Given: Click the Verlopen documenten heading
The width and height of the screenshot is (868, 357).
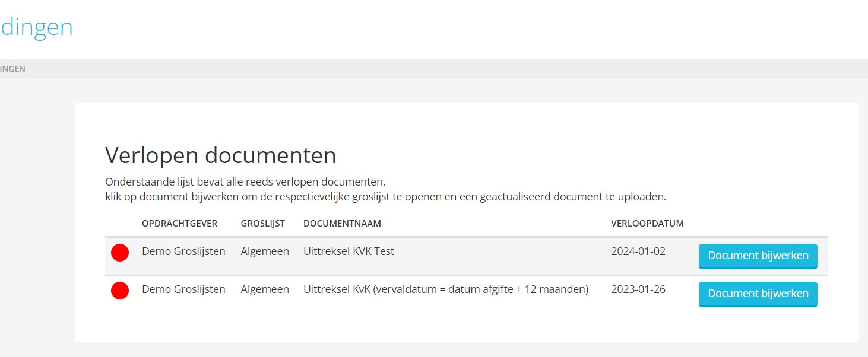Looking at the screenshot, I should pyautogui.click(x=221, y=155).
